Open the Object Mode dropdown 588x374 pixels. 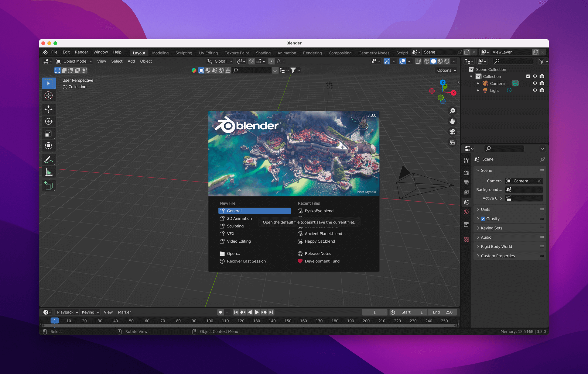click(74, 61)
